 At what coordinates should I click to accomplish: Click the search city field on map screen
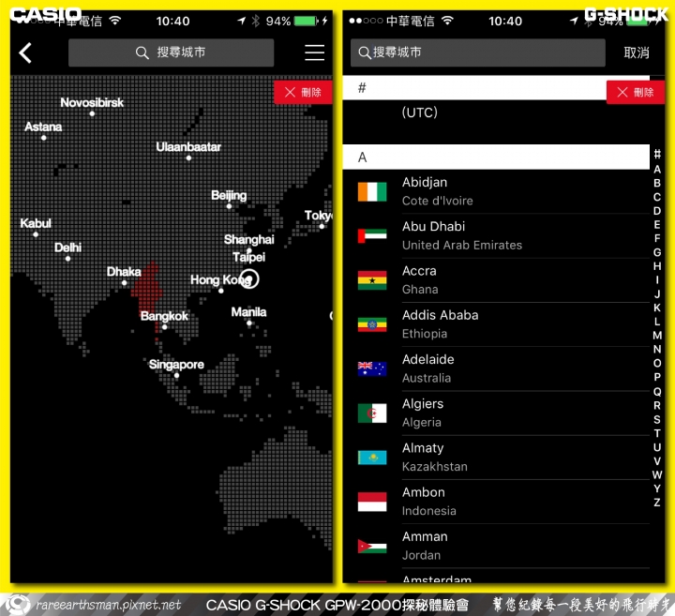(171, 53)
